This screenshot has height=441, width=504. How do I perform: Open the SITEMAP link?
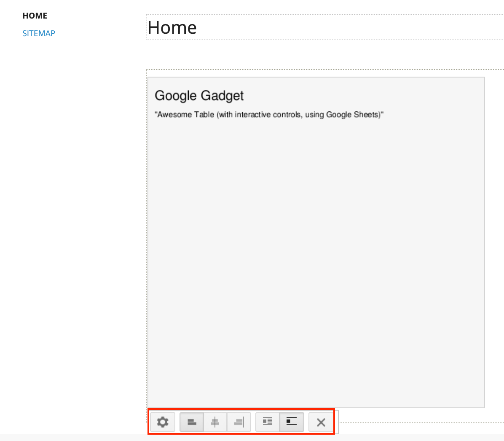click(39, 33)
